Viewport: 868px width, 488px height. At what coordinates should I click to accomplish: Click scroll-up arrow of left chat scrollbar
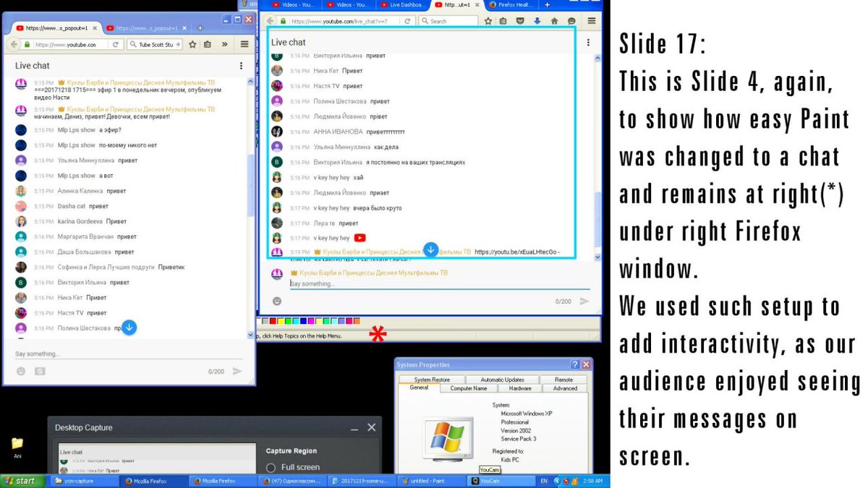pyautogui.click(x=251, y=80)
